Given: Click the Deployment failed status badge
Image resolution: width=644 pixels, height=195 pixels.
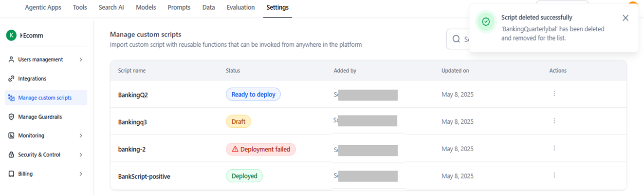Looking at the screenshot, I should [260, 149].
